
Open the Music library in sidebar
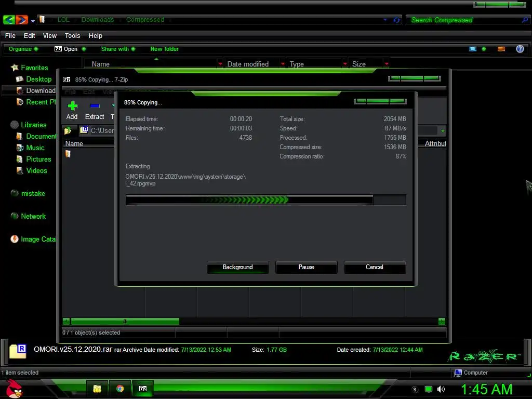coord(35,148)
